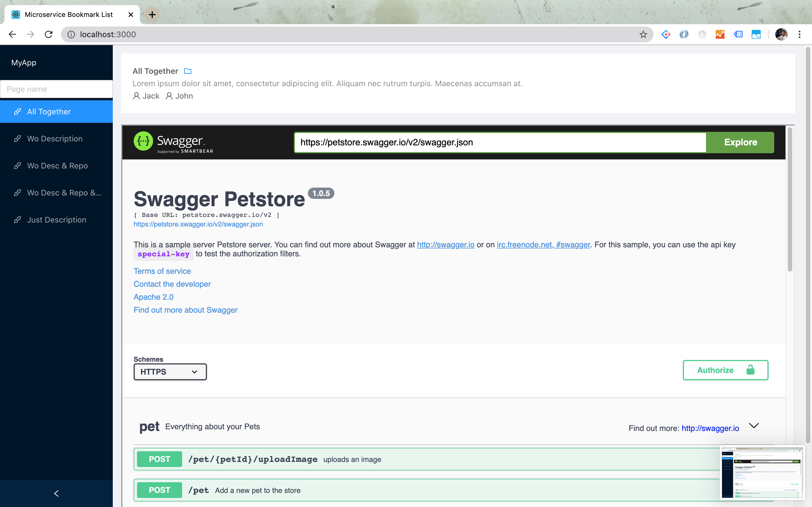This screenshot has width=812, height=507.
Task: Open Wo Desc & Repo page
Action: [x=58, y=166]
